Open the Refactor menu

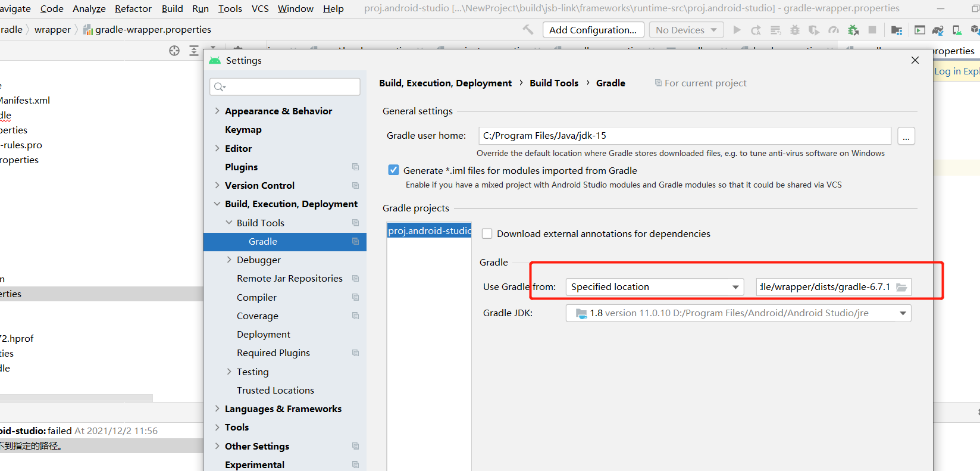point(133,8)
